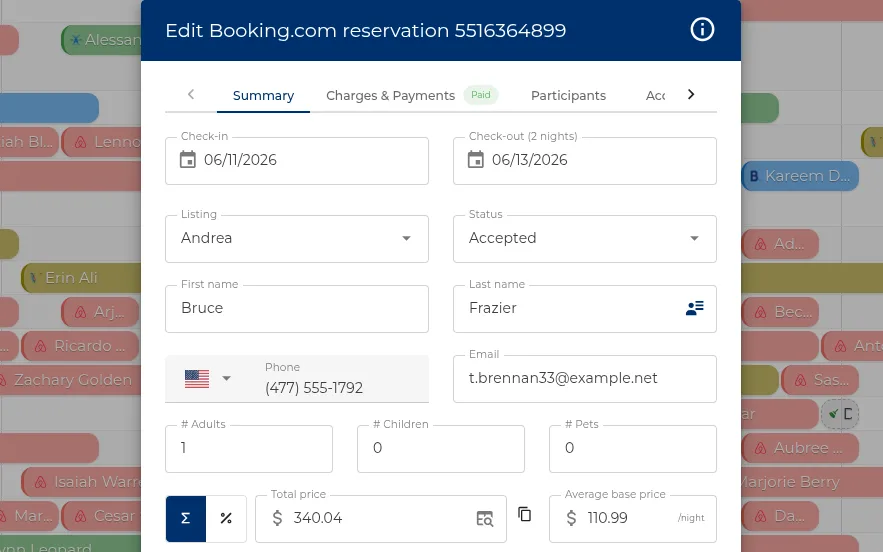Image resolution: width=883 pixels, height=552 pixels.
Task: Open Isaiah Warren reservation in calendar
Action: (82, 482)
